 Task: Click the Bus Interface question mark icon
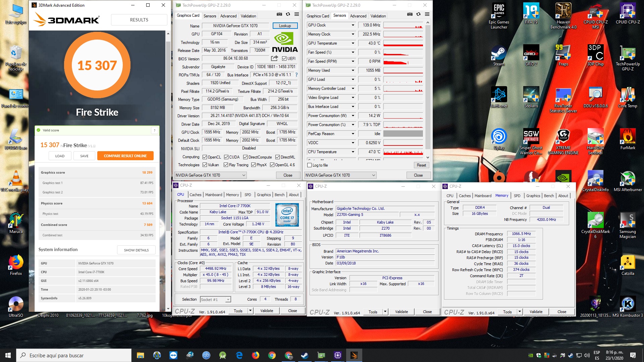point(297,75)
